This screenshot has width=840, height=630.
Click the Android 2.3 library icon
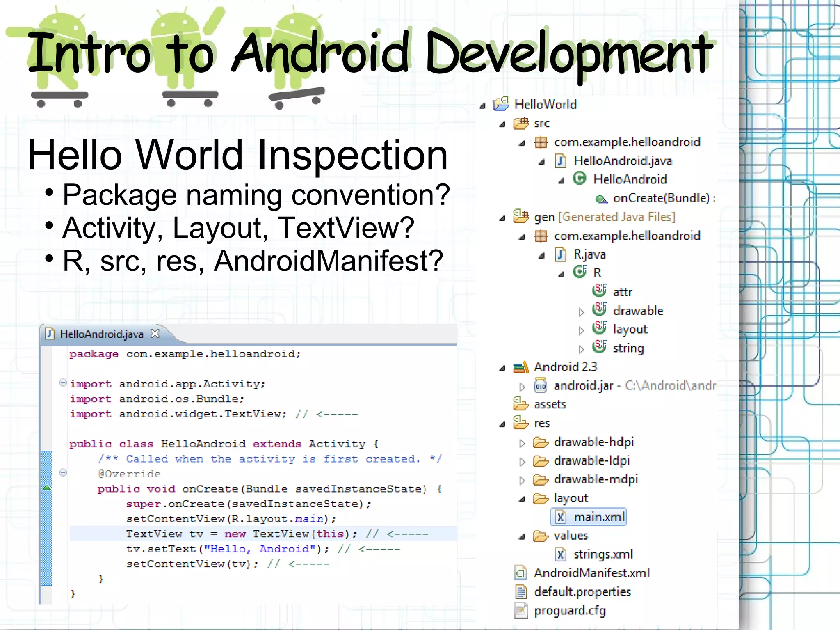click(521, 367)
